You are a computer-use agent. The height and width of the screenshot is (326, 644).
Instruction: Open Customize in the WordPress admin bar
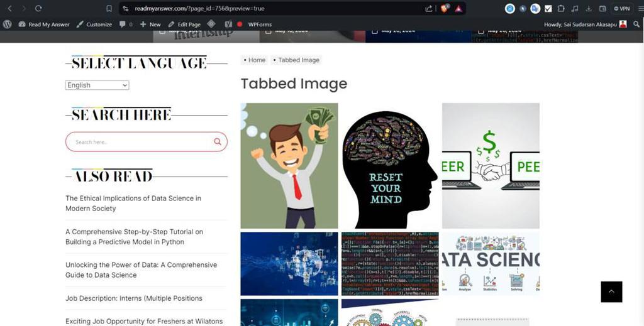click(x=94, y=24)
